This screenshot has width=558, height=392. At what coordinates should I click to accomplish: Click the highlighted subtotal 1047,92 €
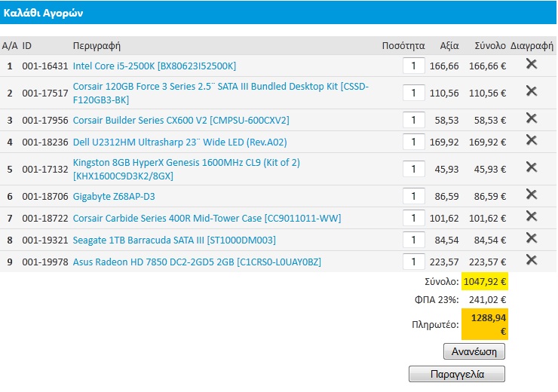click(x=485, y=282)
